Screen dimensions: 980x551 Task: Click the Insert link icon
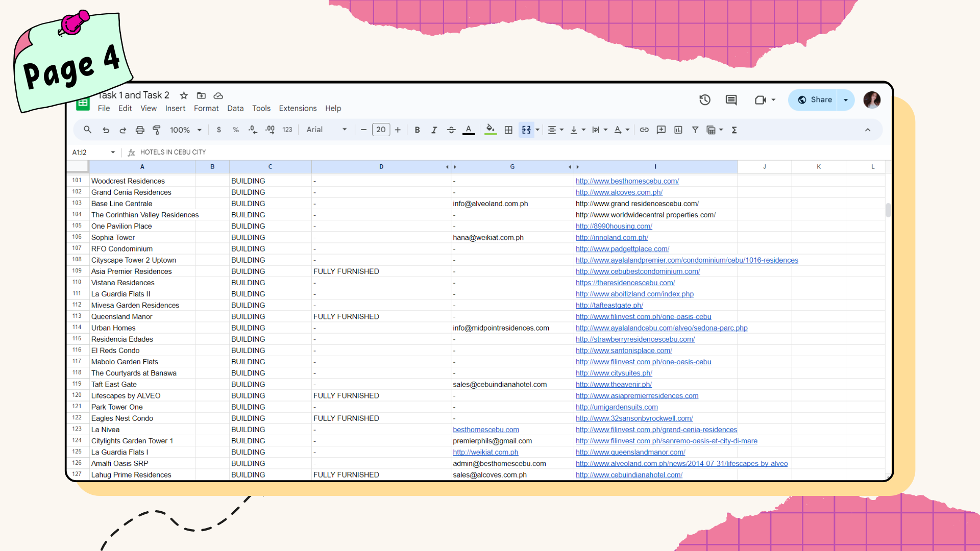pos(644,130)
